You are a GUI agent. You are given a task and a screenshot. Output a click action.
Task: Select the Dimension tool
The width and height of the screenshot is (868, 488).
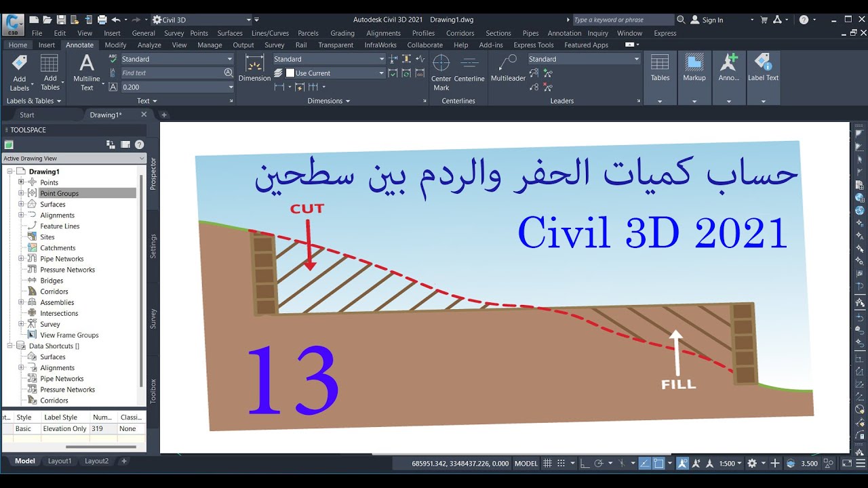pos(254,68)
